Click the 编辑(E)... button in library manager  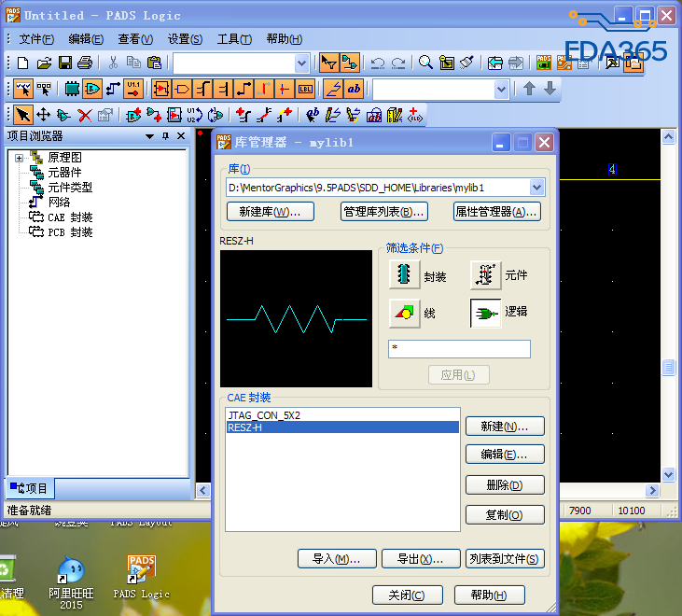click(x=505, y=455)
